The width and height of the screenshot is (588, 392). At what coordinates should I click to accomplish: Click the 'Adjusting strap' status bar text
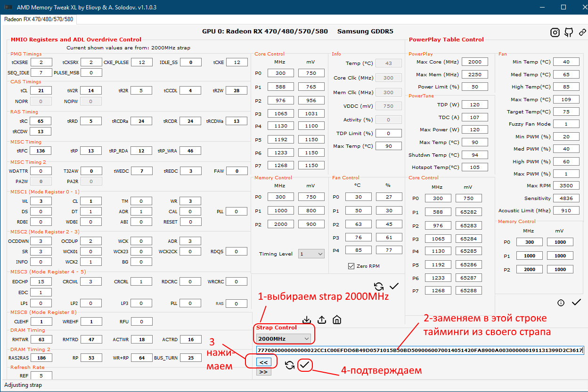23,385
